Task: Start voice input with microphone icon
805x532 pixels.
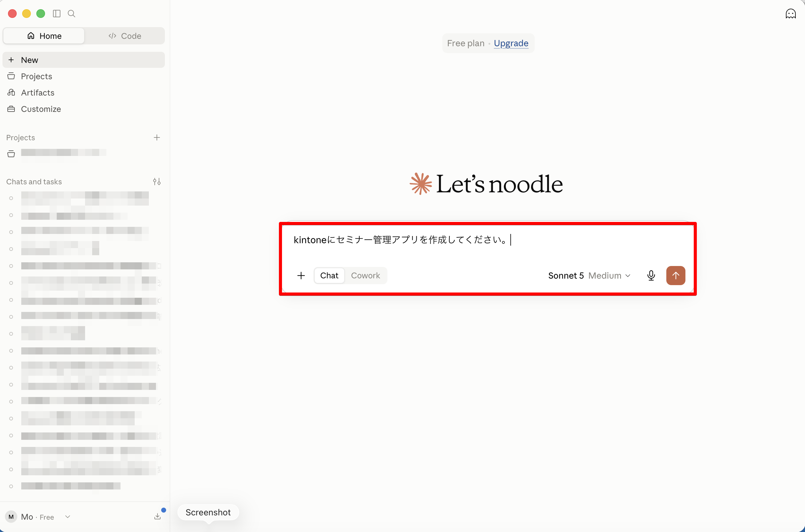Action: [651, 276]
